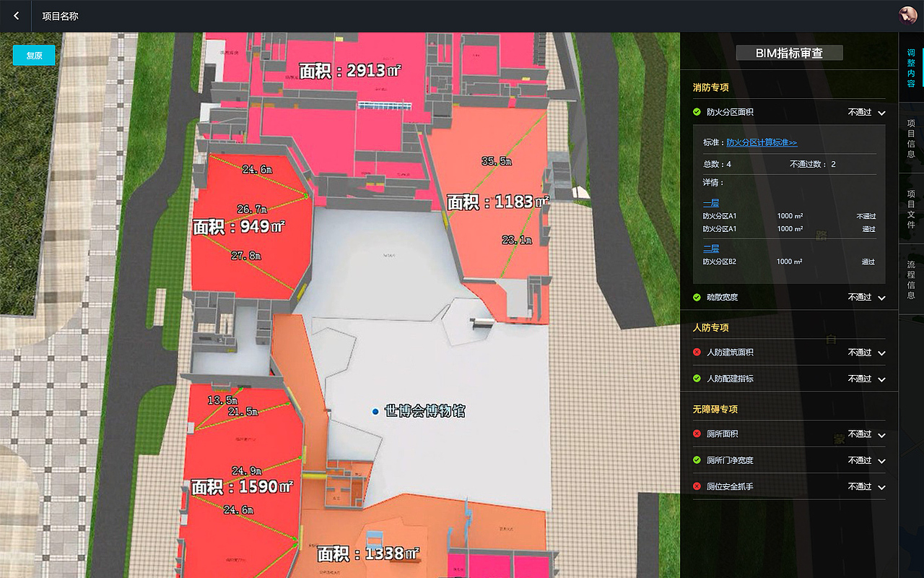Open the user avatar in the top-right corner
Screen dimensions: 924x578
tap(907, 15)
